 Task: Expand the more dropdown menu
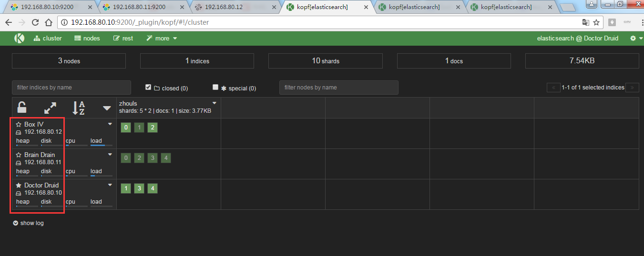coord(162,38)
